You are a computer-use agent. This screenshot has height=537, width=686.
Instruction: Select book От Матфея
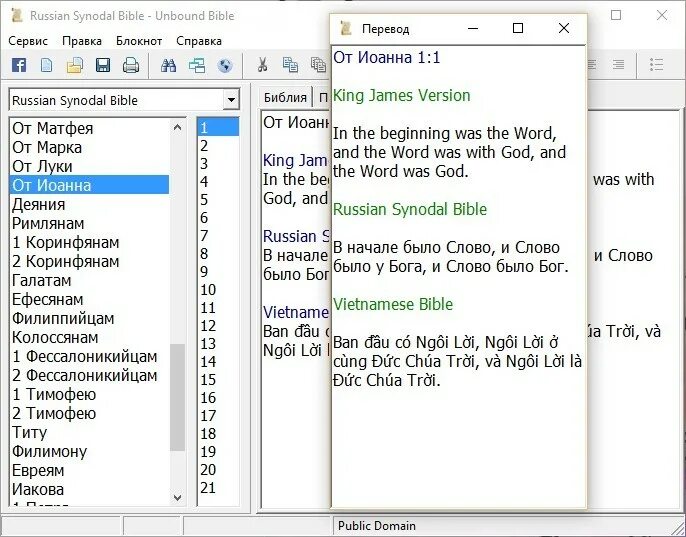89,128
